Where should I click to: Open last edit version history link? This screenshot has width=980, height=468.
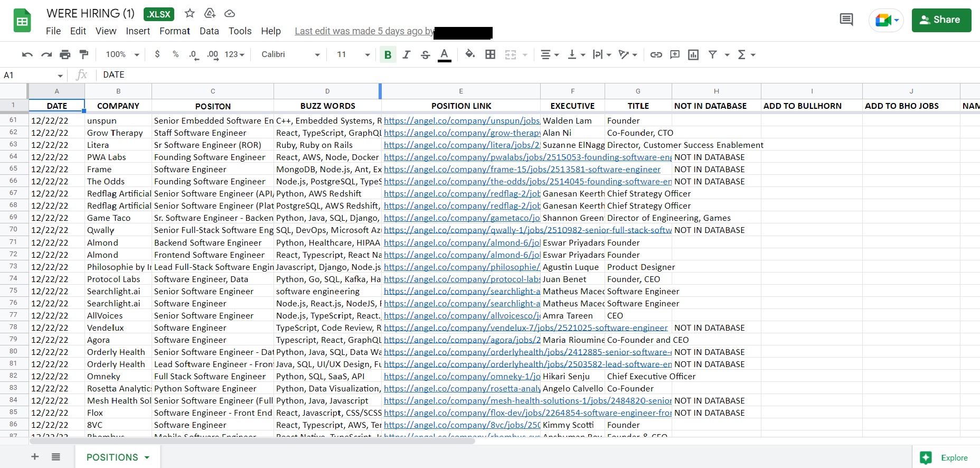[364, 31]
